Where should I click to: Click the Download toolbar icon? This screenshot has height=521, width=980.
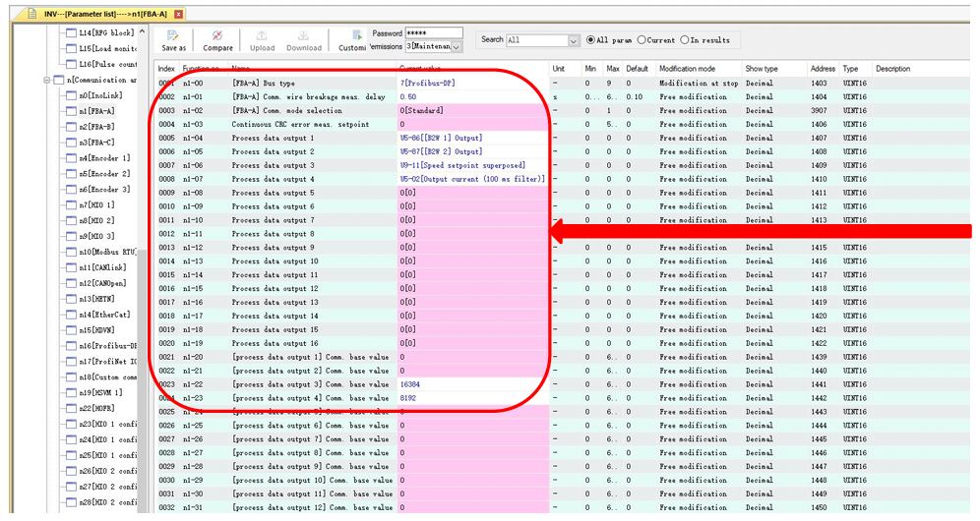[x=303, y=34]
